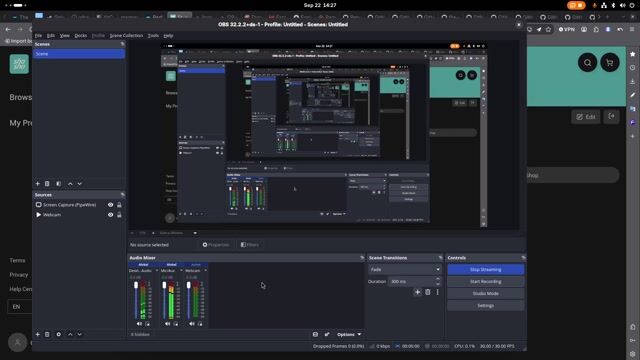Open the Scene Collection menu
This screenshot has height=360, width=640.
(x=126, y=36)
